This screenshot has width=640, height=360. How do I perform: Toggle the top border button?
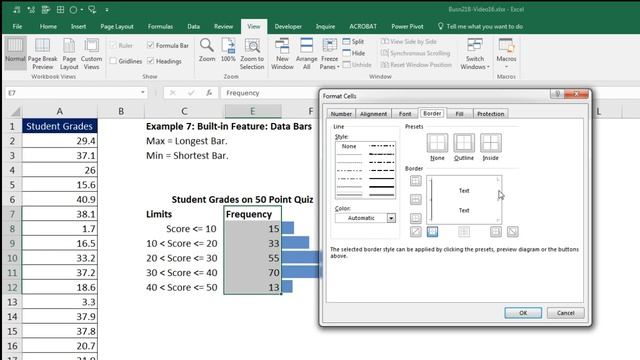point(416,180)
